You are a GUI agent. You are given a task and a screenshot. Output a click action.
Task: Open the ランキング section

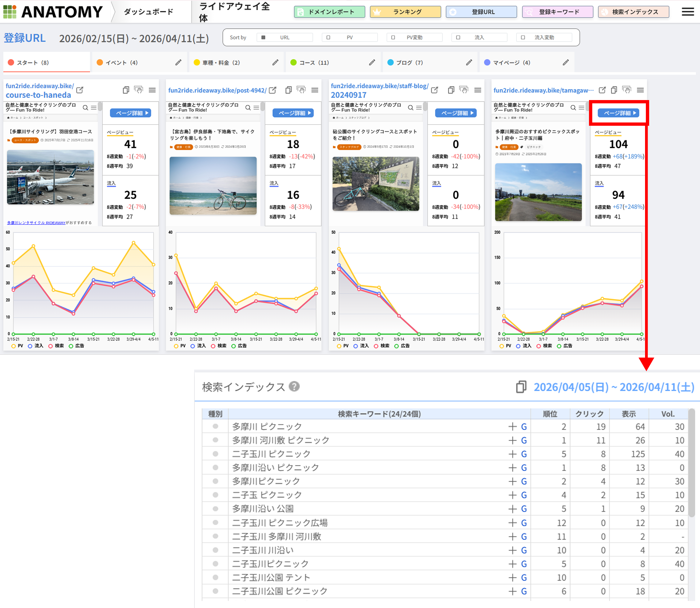point(405,12)
